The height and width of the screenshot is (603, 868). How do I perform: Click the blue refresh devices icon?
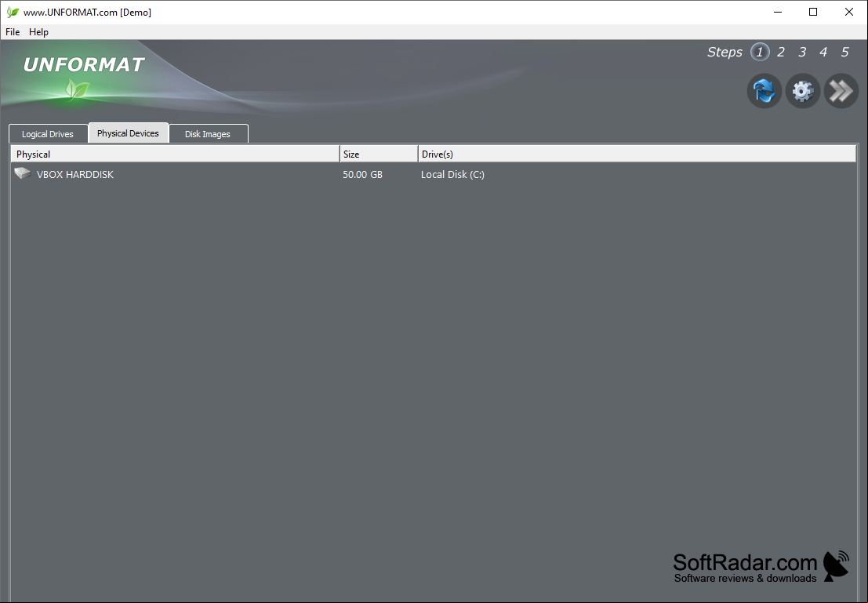(x=764, y=91)
